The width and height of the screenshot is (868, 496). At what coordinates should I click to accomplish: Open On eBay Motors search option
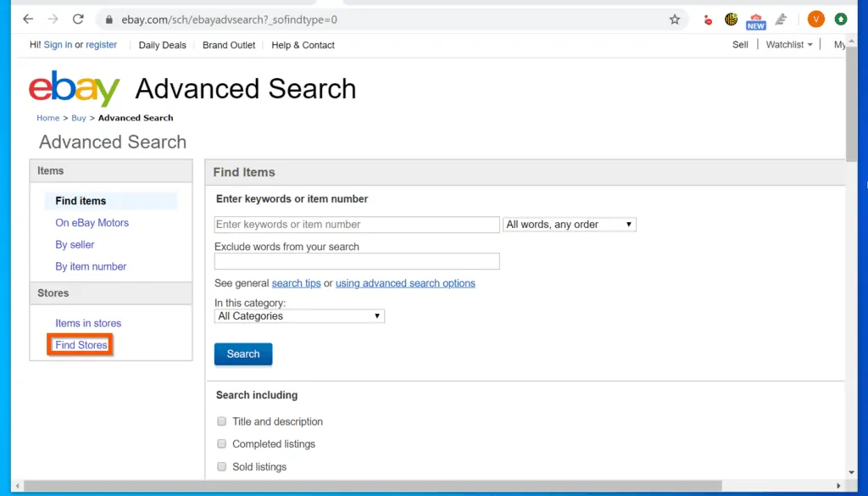coord(92,222)
